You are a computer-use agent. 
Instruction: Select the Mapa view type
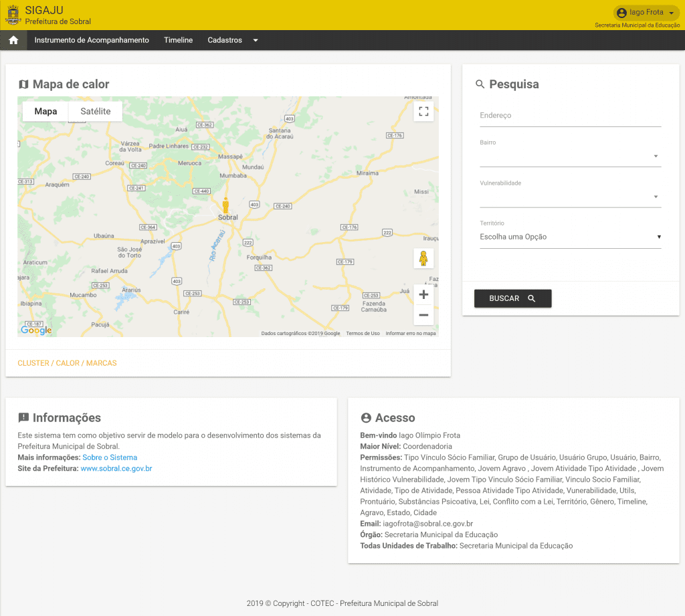pos(45,112)
